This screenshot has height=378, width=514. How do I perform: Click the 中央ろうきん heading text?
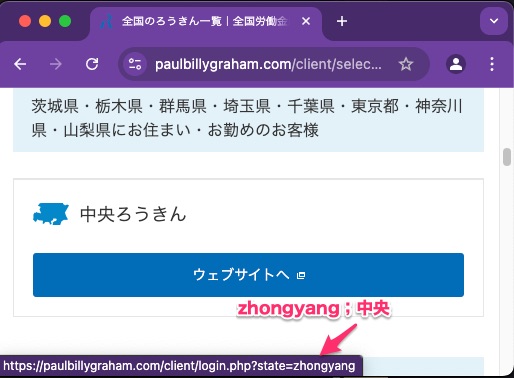(x=133, y=214)
